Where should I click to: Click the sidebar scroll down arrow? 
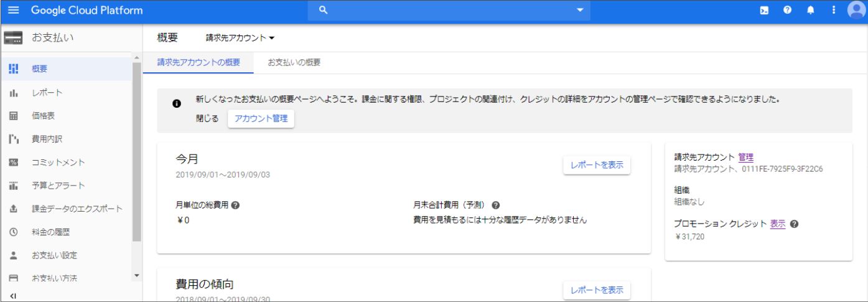pos(136,275)
